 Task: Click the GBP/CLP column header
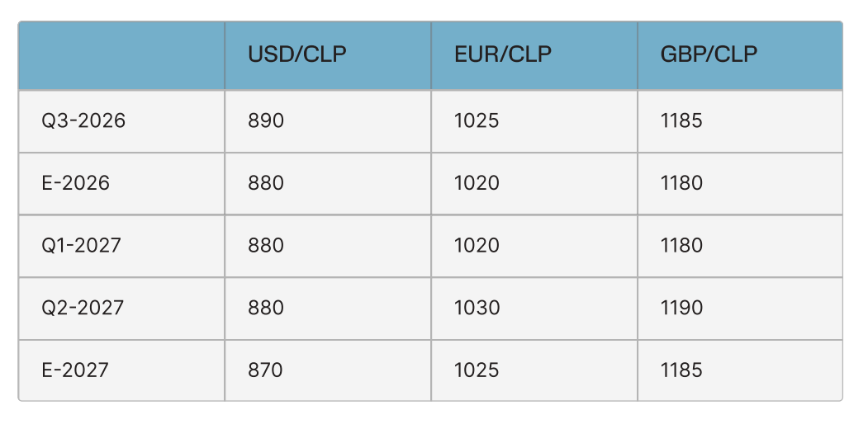click(740, 55)
